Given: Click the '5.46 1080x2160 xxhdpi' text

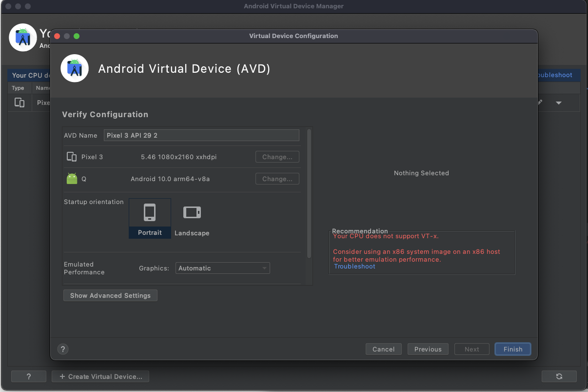Looking at the screenshot, I should click(179, 157).
